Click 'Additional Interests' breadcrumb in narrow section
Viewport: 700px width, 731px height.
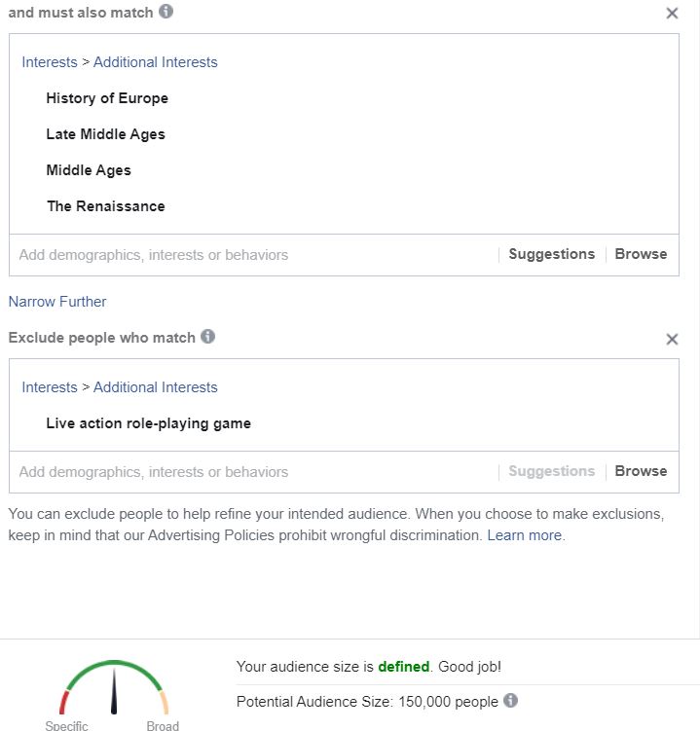156,62
